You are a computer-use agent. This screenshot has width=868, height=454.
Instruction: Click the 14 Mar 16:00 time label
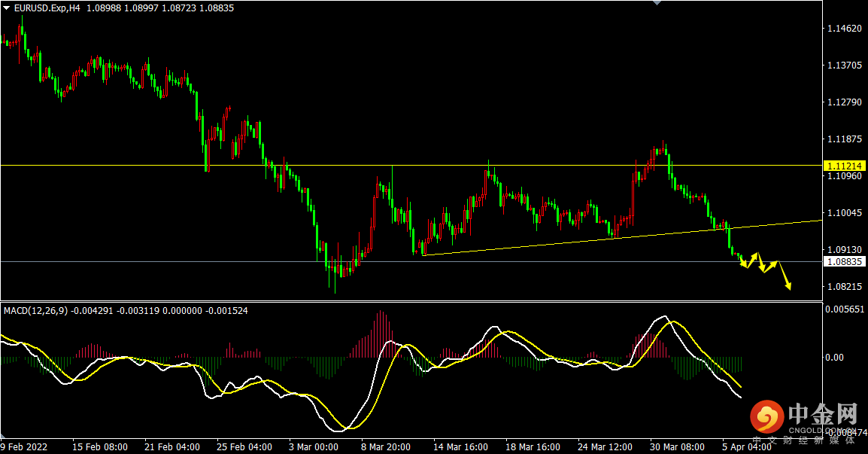click(460, 446)
